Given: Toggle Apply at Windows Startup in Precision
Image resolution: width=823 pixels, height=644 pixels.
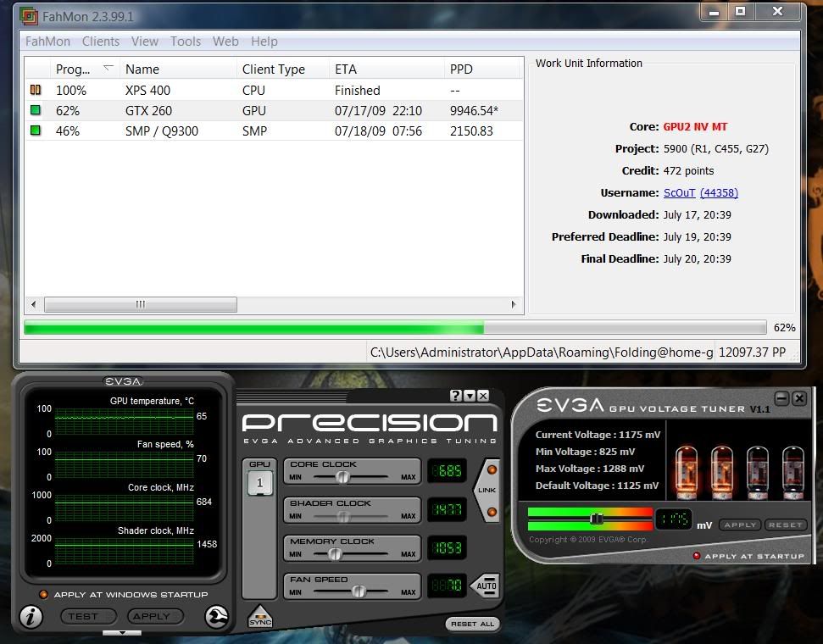Looking at the screenshot, I should coord(43,594).
